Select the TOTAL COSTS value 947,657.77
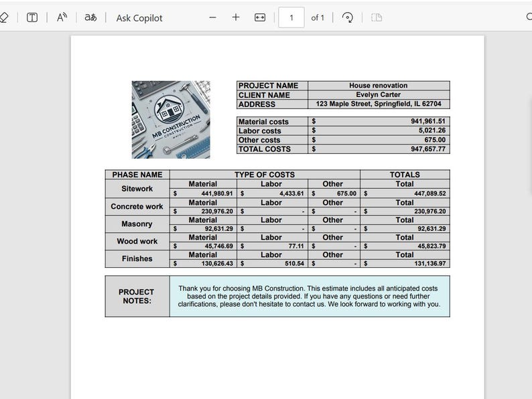Image resolution: width=532 pixels, height=399 pixels. tap(428, 149)
